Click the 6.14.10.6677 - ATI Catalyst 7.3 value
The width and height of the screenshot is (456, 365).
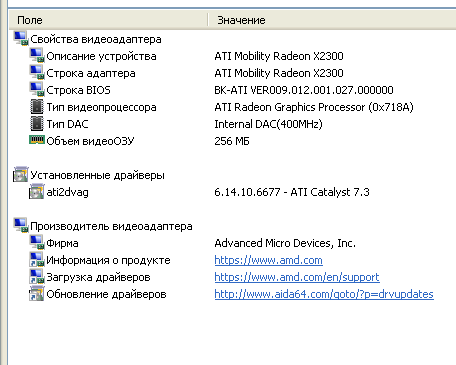(292, 192)
